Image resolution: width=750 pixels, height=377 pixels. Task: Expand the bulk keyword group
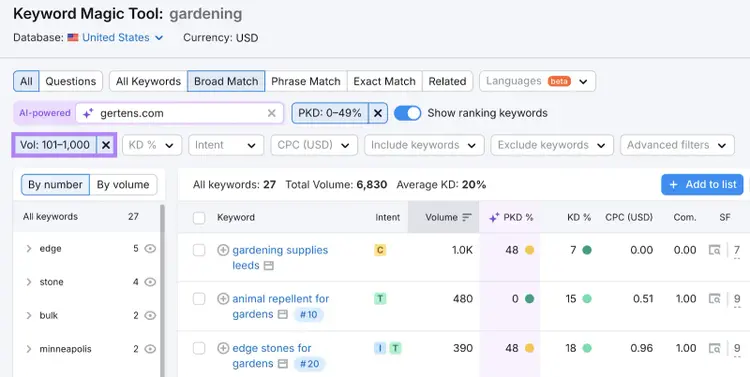point(29,315)
